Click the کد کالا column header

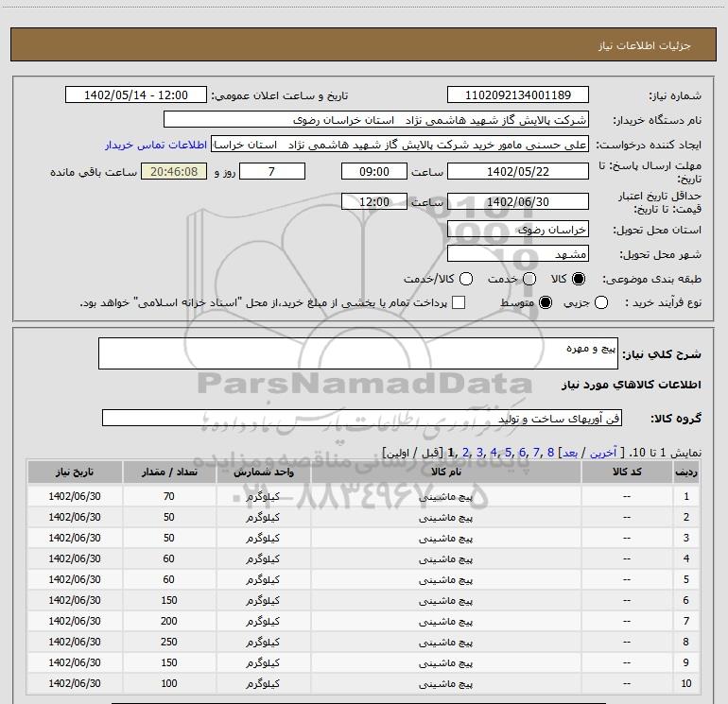coord(627,472)
